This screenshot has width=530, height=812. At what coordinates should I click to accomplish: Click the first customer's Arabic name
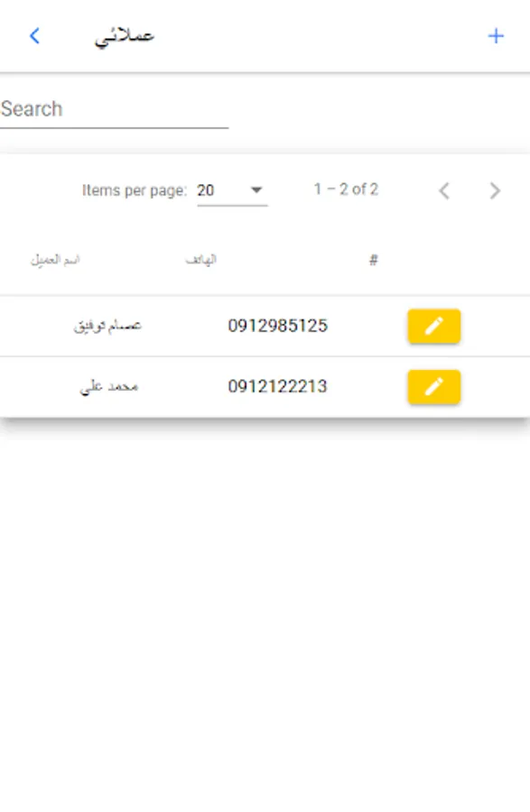coord(107,326)
